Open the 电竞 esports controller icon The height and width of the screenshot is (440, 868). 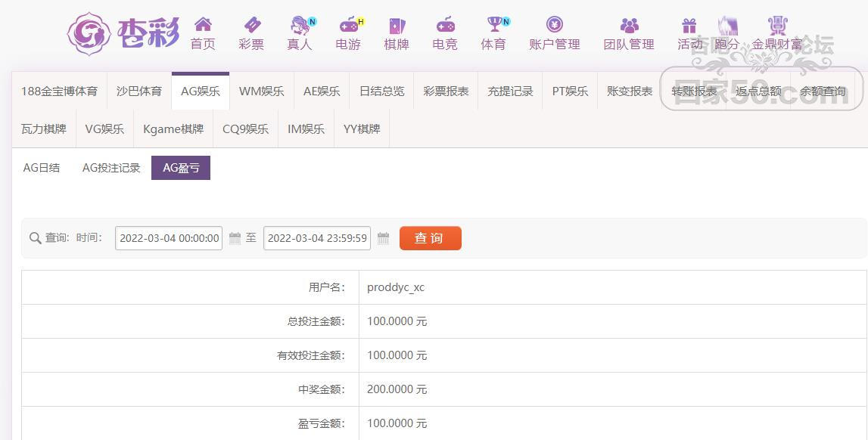pos(446,25)
